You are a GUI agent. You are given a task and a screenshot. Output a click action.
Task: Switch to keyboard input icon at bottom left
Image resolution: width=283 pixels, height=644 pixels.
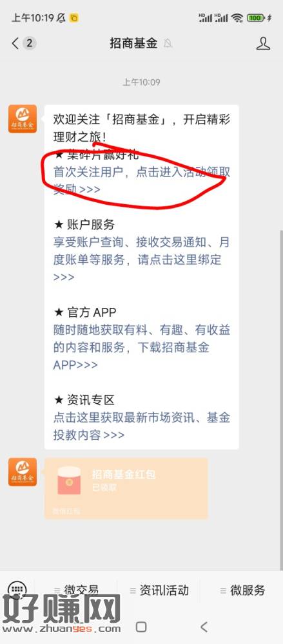(x=17, y=590)
